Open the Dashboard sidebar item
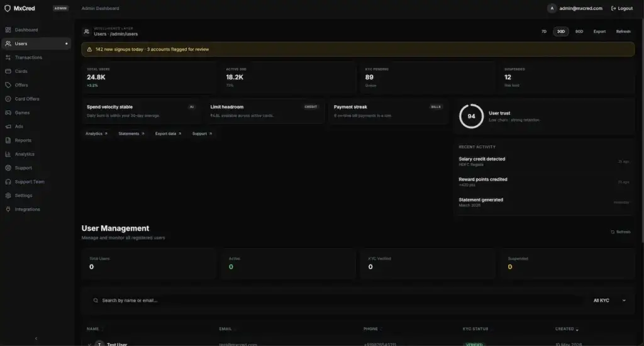 click(x=36, y=30)
